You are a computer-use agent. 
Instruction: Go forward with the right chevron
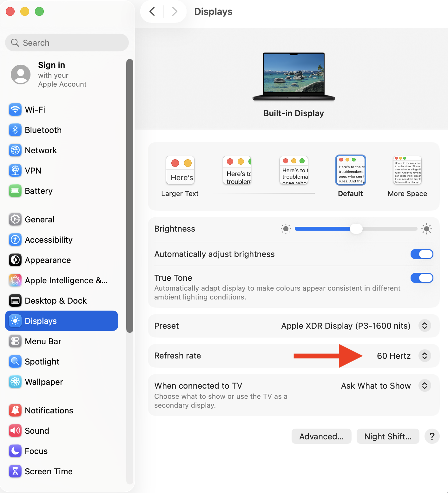(x=175, y=11)
